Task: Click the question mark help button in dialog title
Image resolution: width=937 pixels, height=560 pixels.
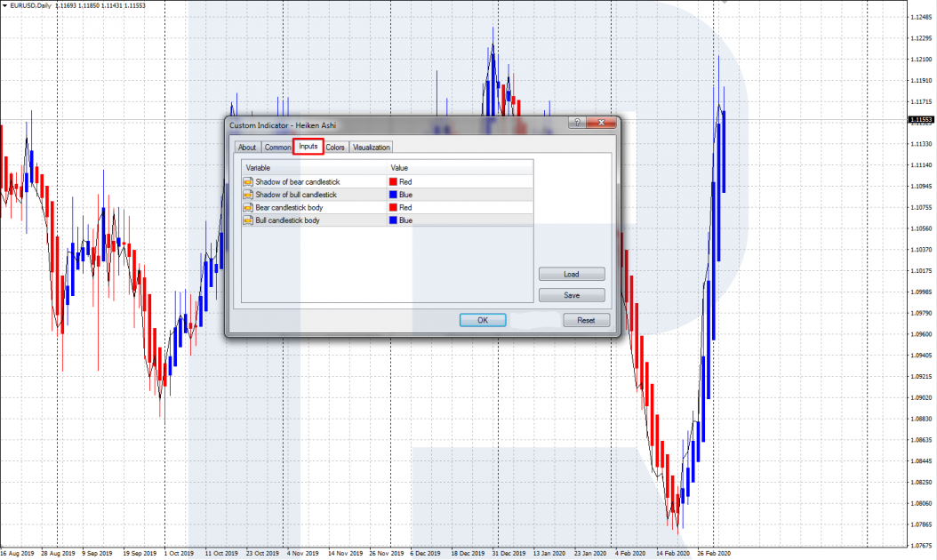Action: pos(577,123)
